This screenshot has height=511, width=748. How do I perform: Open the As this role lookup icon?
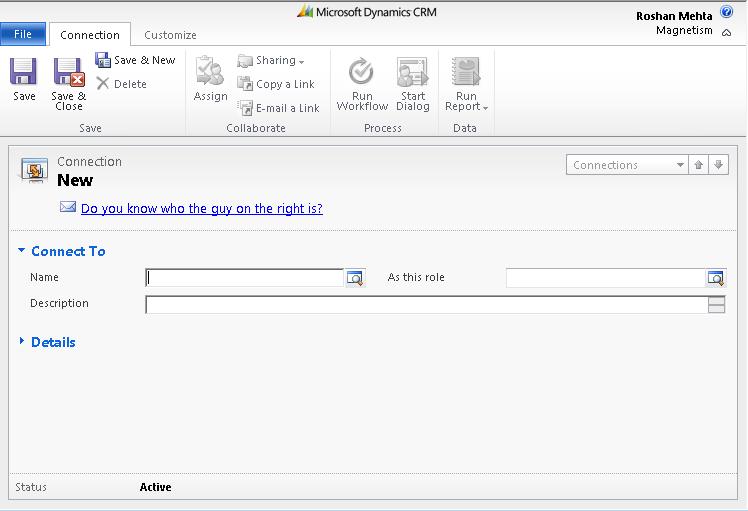coord(715,278)
